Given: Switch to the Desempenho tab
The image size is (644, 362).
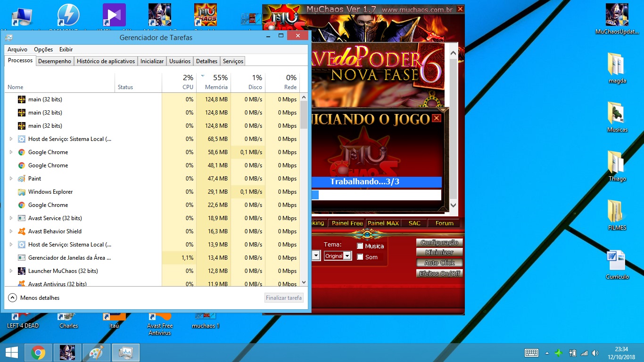Looking at the screenshot, I should (55, 61).
